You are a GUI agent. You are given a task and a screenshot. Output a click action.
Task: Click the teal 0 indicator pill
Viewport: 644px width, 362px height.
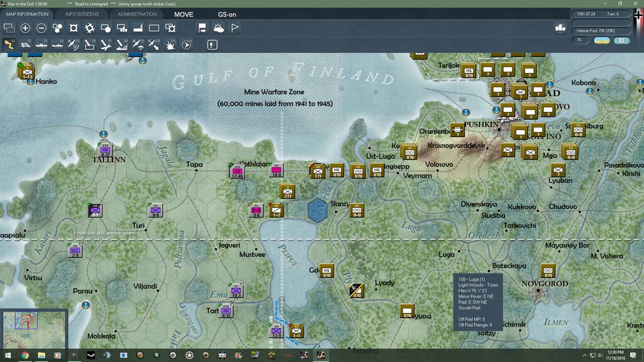click(x=621, y=40)
